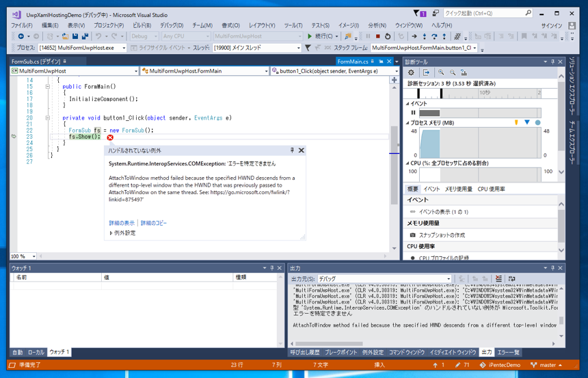
Task: Click the Restart debugging icon
Action: point(388,36)
